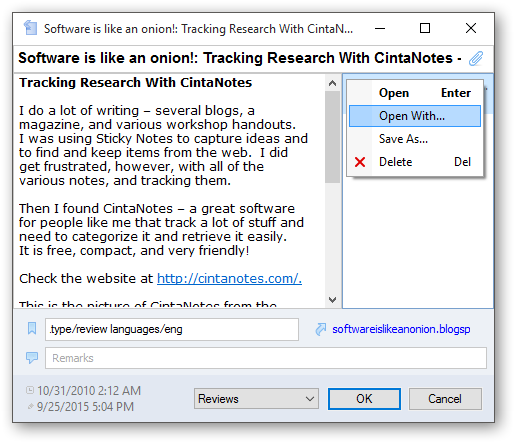
Task: Focus the Remarks input field
Action: click(x=266, y=358)
